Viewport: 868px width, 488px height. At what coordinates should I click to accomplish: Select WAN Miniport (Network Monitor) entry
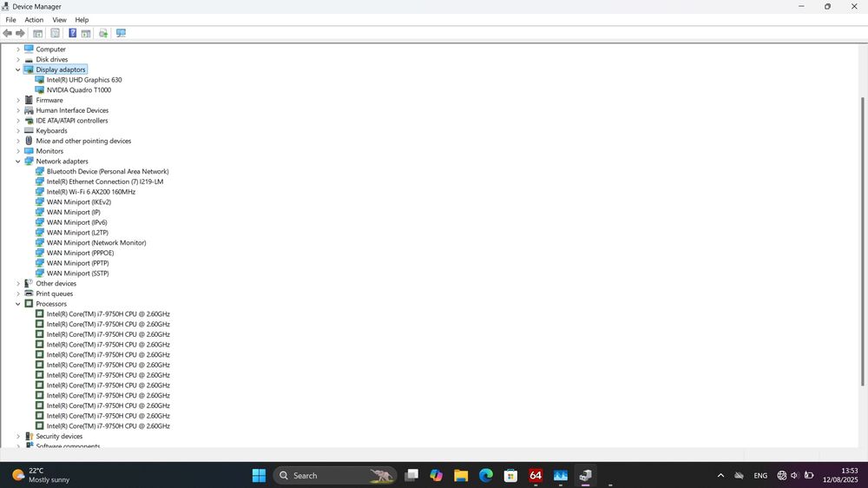(96, 242)
